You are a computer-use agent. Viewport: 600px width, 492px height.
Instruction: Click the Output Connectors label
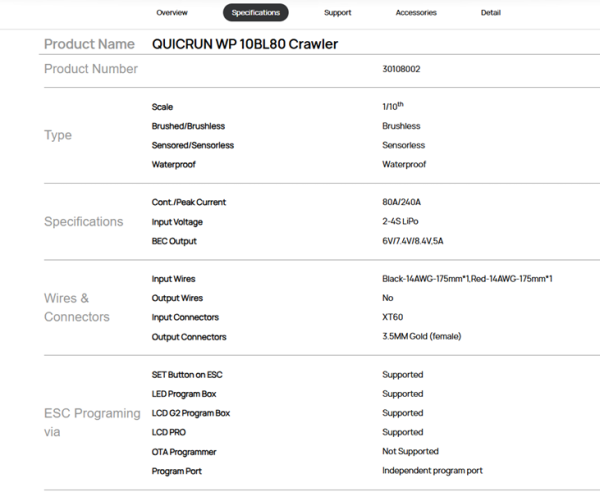(189, 337)
